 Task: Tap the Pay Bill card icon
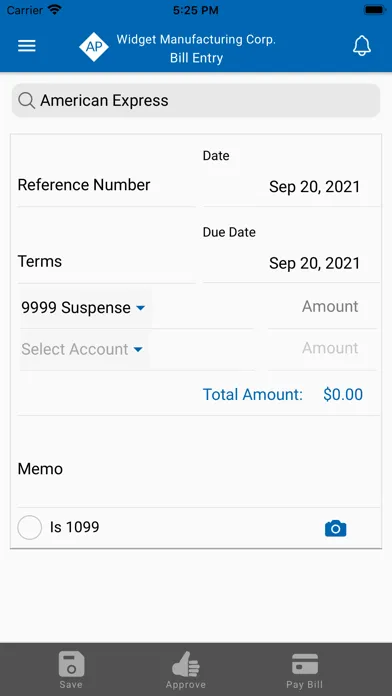coord(305,664)
